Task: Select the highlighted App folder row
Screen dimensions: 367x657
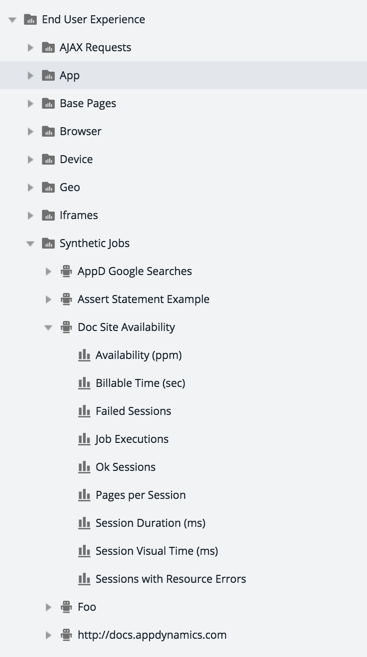Action: click(x=184, y=75)
